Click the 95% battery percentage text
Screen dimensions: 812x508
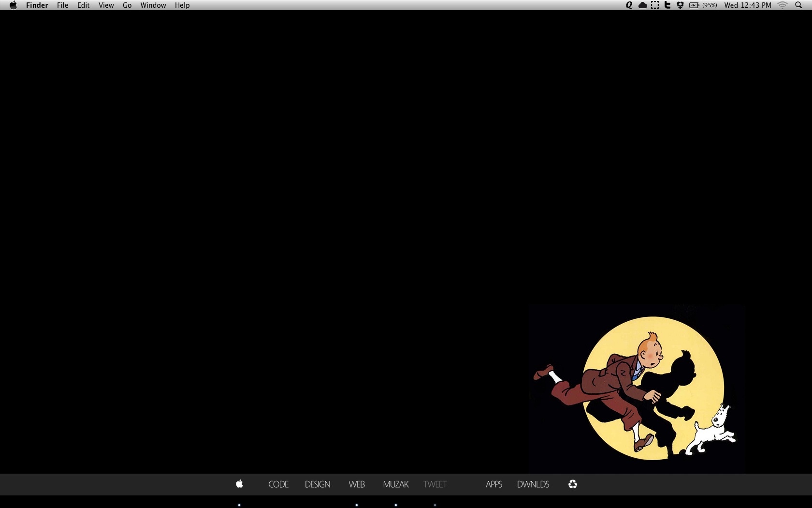pos(710,5)
